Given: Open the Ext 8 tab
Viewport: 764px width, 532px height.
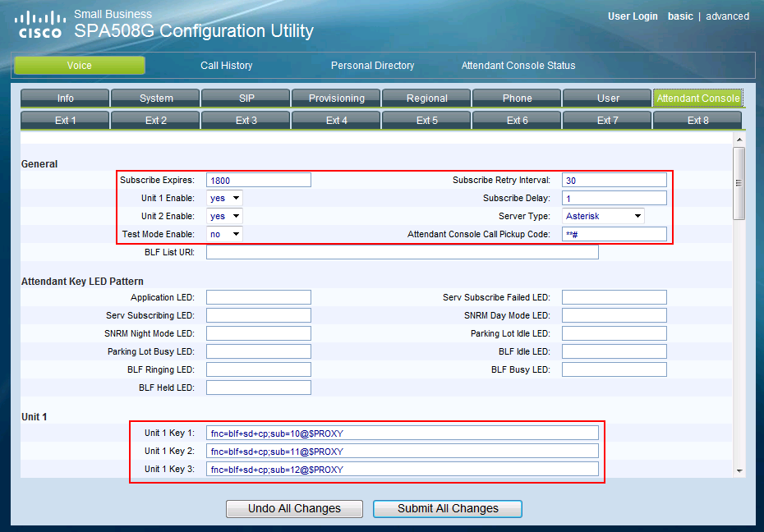Looking at the screenshot, I should 698,120.
